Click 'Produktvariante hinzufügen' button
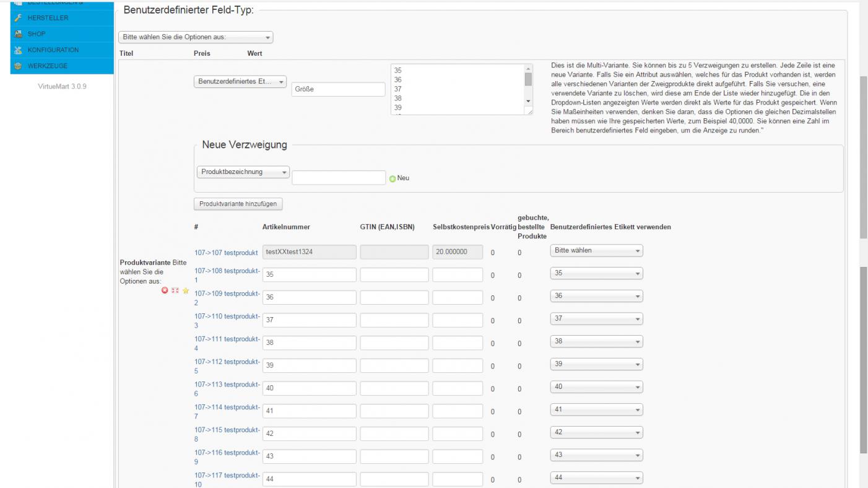Image resolution: width=868 pixels, height=488 pixels. 238,204
